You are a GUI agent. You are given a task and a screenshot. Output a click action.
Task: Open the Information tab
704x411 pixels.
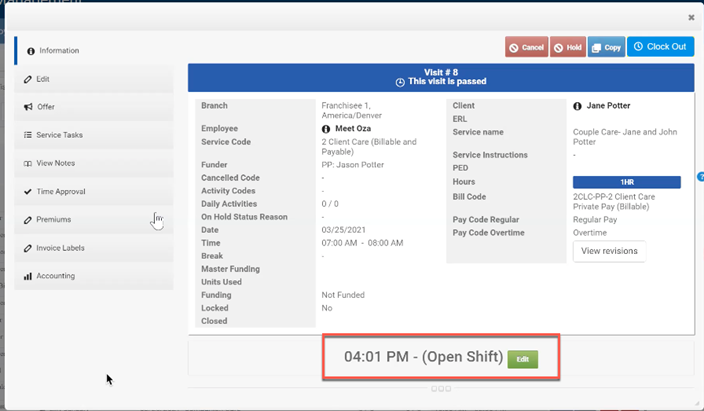[58, 50]
